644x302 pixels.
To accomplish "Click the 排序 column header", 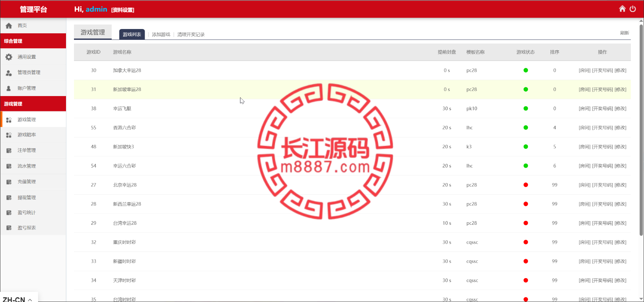I will [554, 52].
